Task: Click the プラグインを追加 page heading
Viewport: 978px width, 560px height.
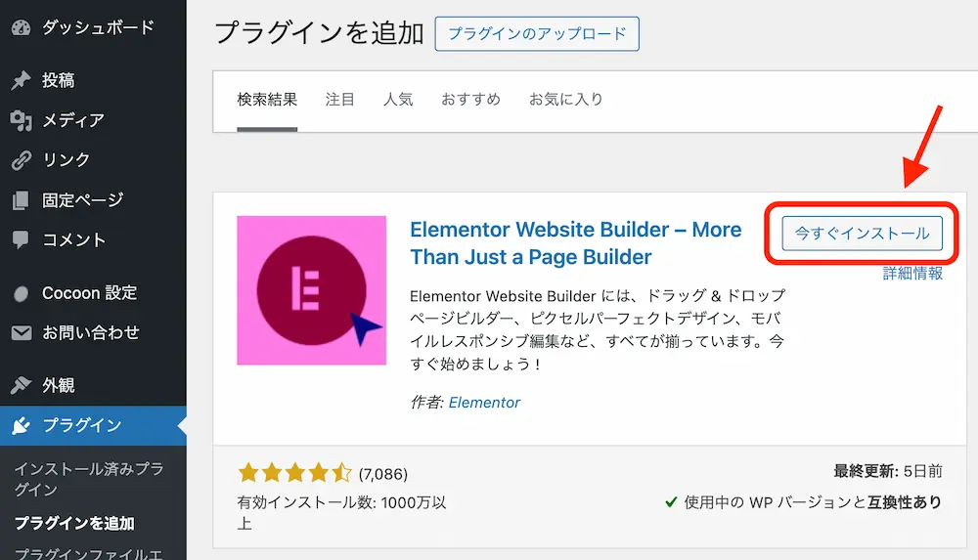Action: [x=319, y=33]
